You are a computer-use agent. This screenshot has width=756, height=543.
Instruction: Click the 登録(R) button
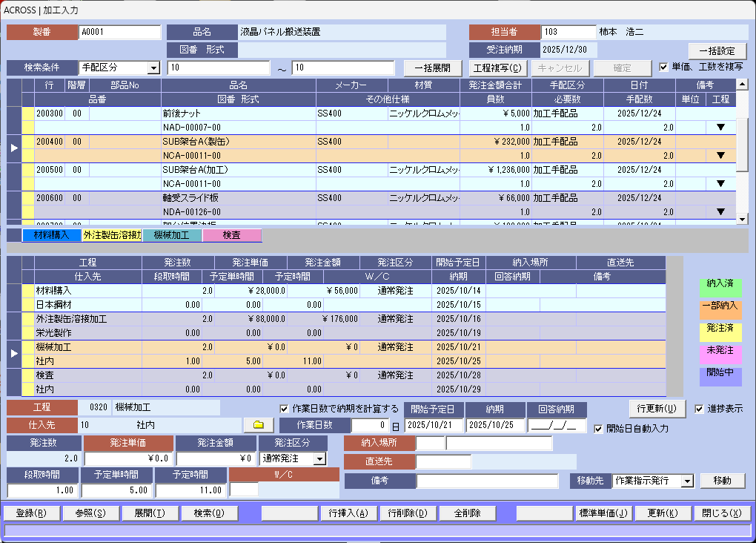tap(30, 513)
